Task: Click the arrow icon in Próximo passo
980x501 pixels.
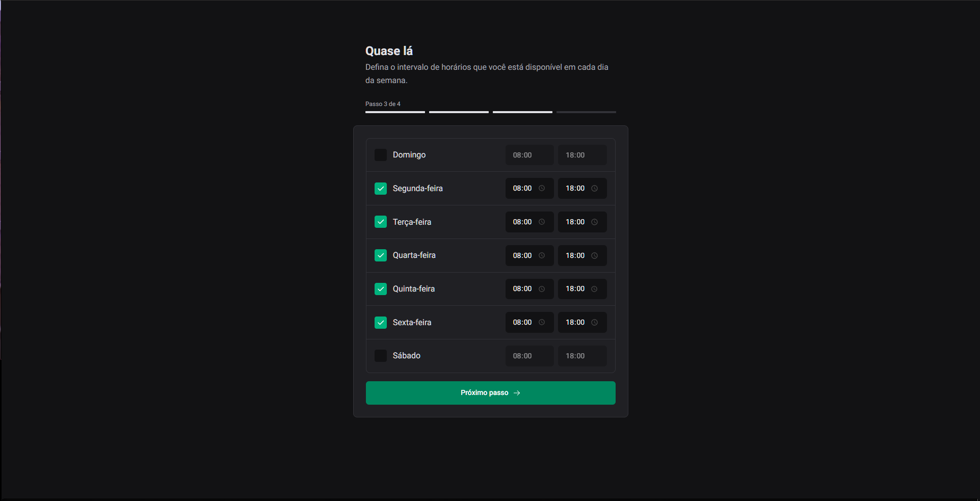Action: pyautogui.click(x=517, y=393)
